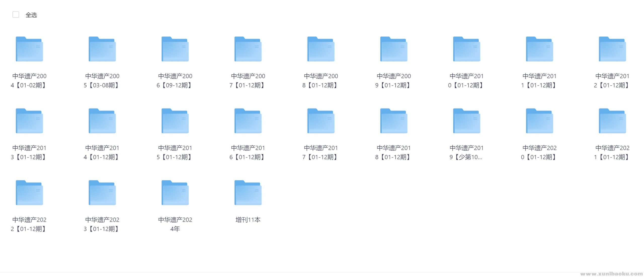Open the 增刊11本 folder icon
This screenshot has width=644, height=277.
click(248, 193)
